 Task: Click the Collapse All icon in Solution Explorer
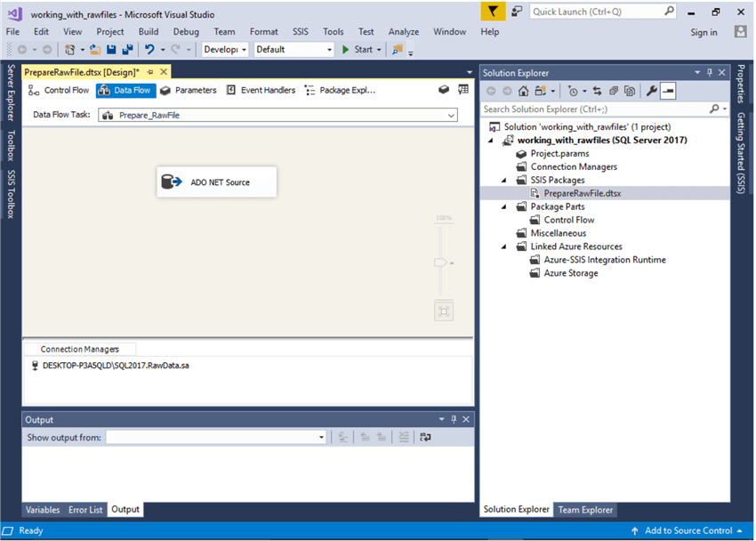[614, 91]
